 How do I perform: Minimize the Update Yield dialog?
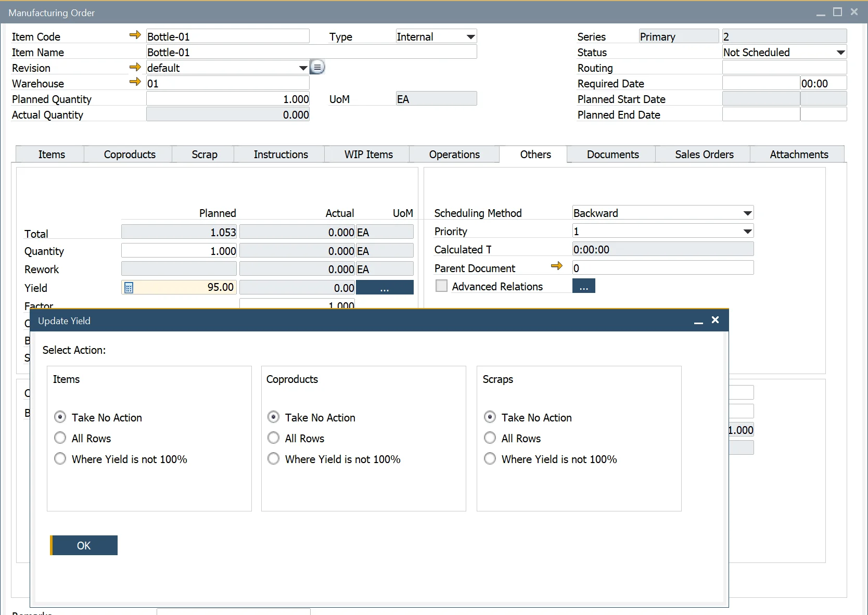pyautogui.click(x=698, y=321)
